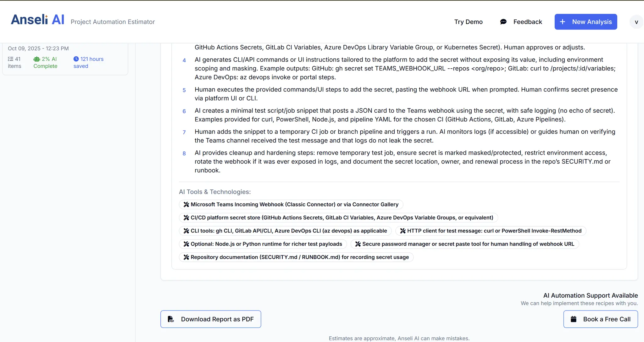Screen dimensions: 644x342
Task: Open the Feedback form
Action: 521,22
